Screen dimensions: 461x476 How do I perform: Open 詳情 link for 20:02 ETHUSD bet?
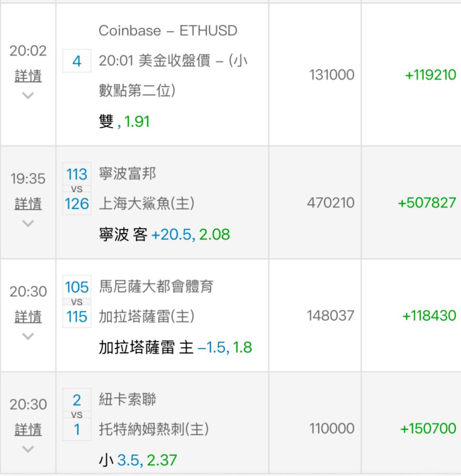[28, 76]
